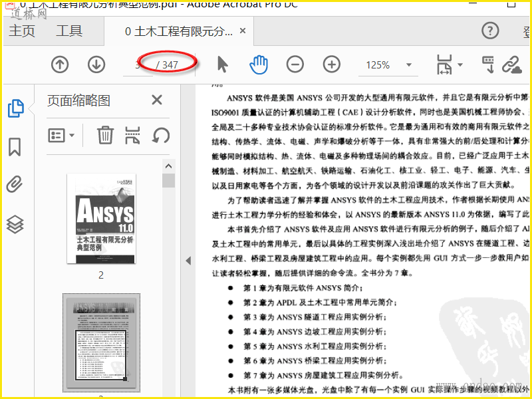Image resolution: width=532 pixels, height=399 pixels.
Task: Collapse the navigation pane with the left arrow
Action: (188, 261)
